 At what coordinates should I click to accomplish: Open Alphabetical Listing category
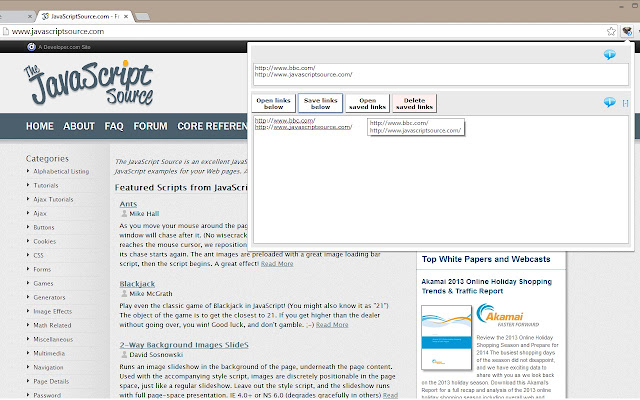[61, 171]
